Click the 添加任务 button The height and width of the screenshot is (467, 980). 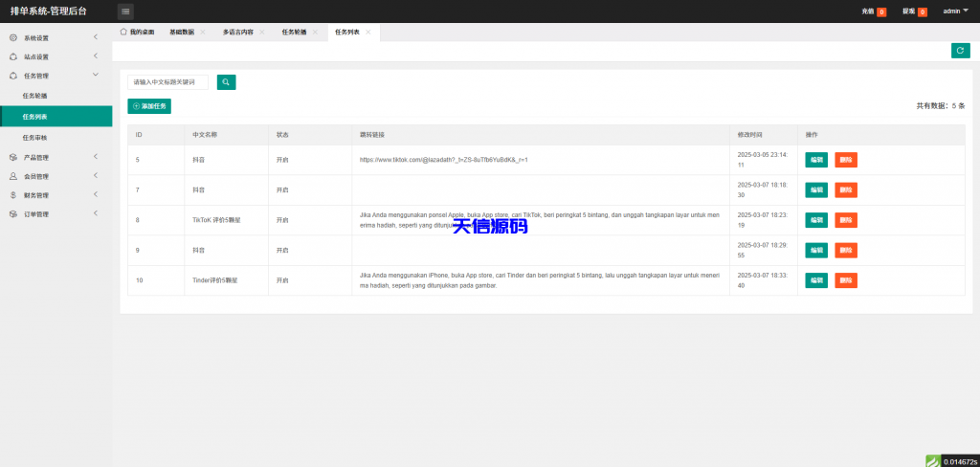[149, 106]
